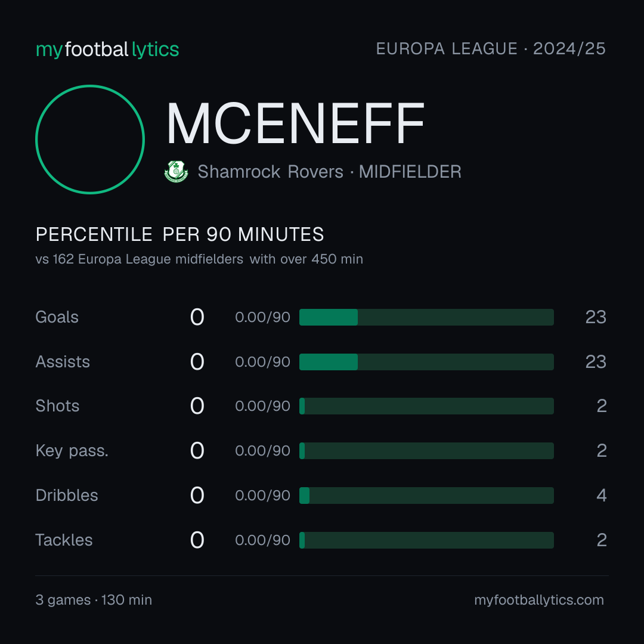Click the Goals percentile value 23
Image resolution: width=644 pixels, height=644 pixels.
[x=596, y=317]
